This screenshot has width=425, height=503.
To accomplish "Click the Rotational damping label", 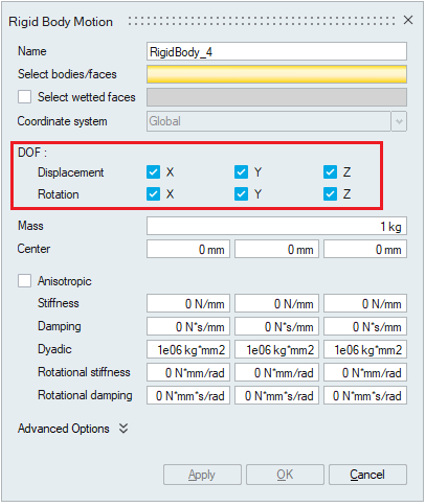I will (x=85, y=395).
